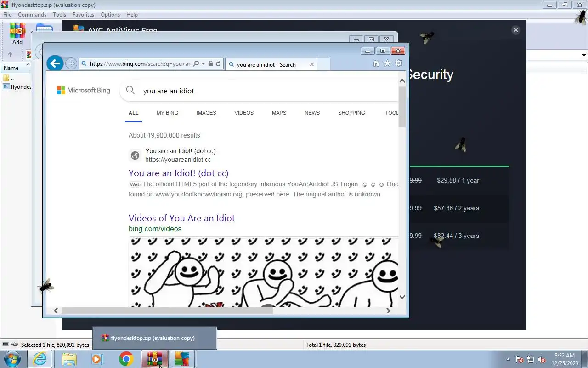
Task: Click the Microsoft Bing logo
Action: point(84,90)
